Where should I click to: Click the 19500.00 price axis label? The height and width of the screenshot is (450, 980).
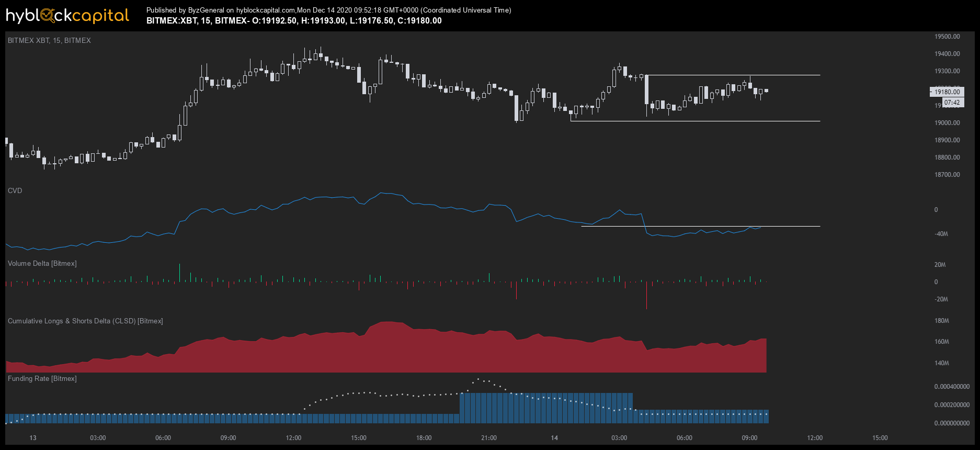tap(947, 37)
